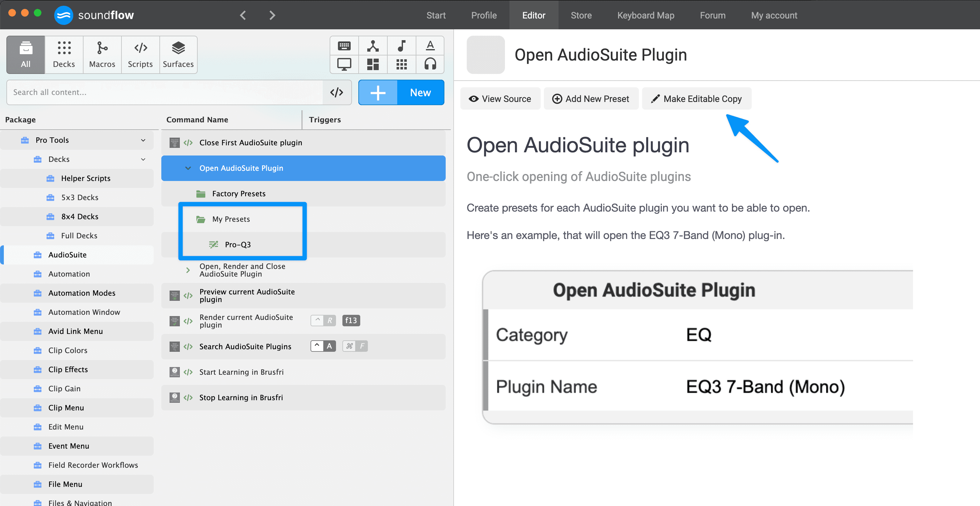Select the 8x4 Decks package

77,217
